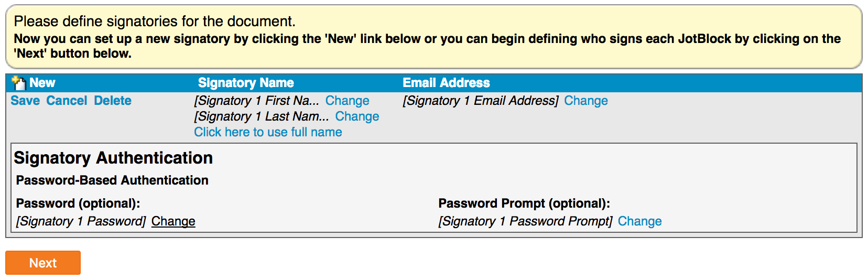Click the Signatory Name column header
This screenshot has height=280, width=868.
[246, 83]
